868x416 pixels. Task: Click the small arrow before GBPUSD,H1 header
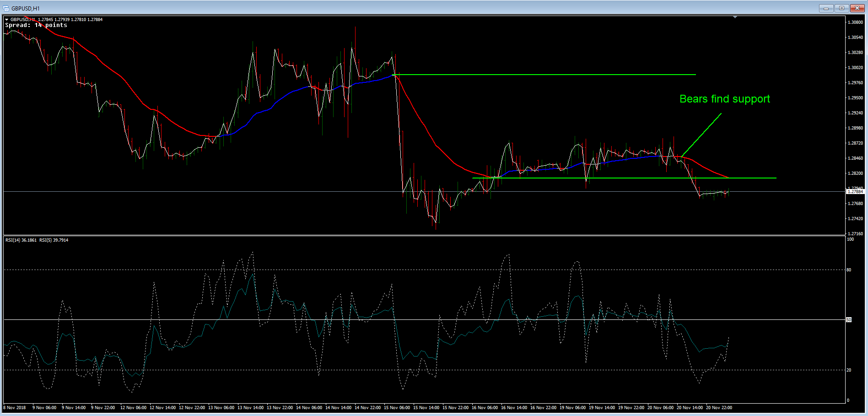tap(7, 20)
